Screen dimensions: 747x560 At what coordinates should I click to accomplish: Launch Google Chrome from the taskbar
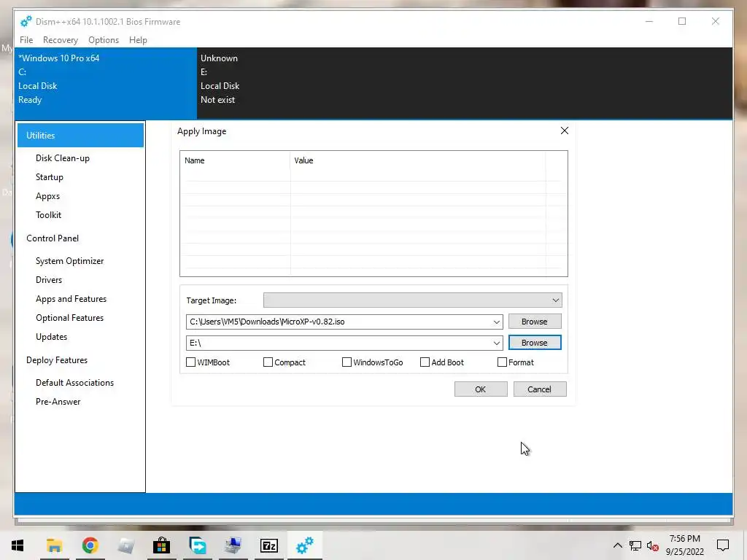90,545
